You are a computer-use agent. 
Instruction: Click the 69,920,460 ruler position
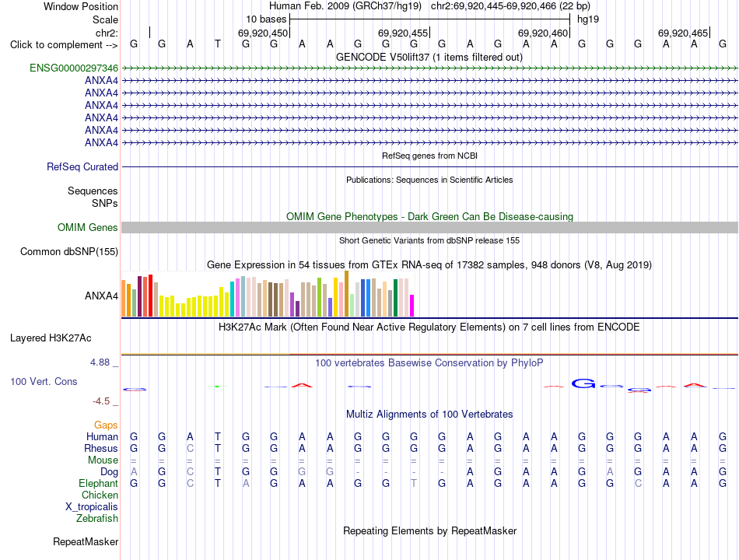[x=543, y=33]
